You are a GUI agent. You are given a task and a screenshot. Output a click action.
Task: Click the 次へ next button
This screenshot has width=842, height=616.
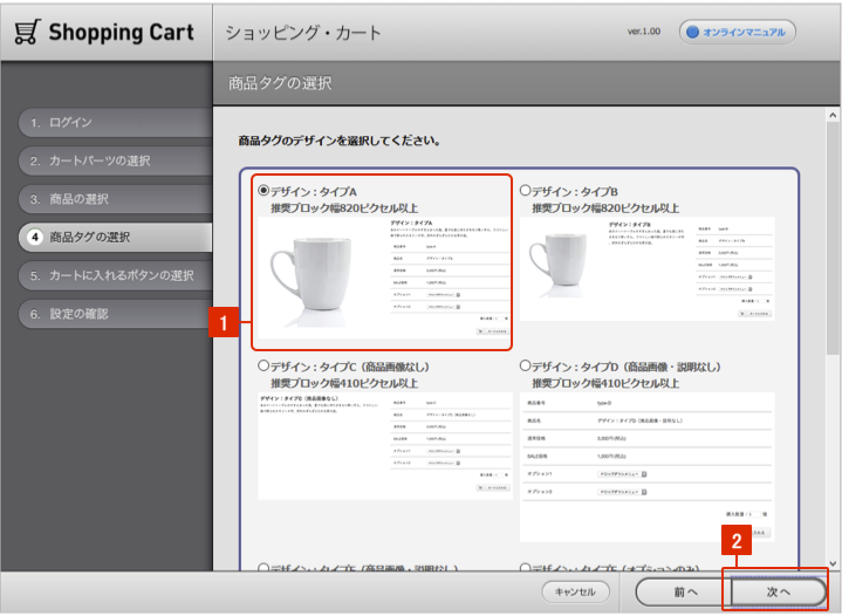[779, 592]
